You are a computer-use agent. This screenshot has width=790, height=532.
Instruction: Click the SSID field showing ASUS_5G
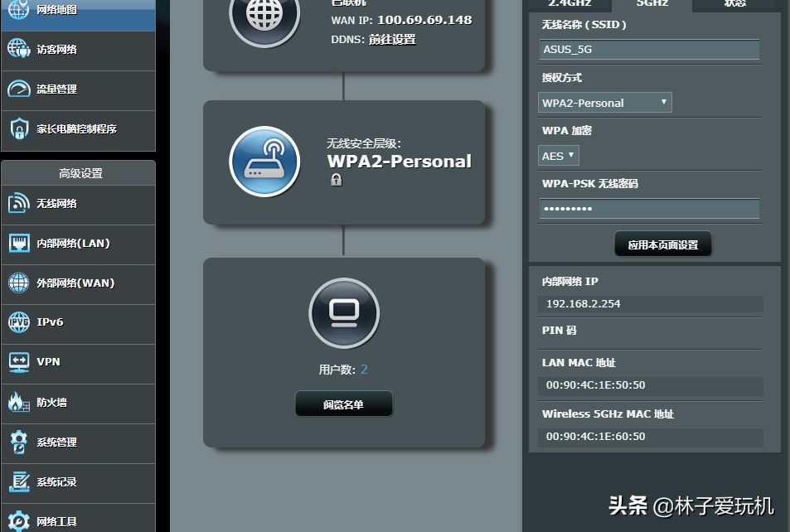pos(648,50)
